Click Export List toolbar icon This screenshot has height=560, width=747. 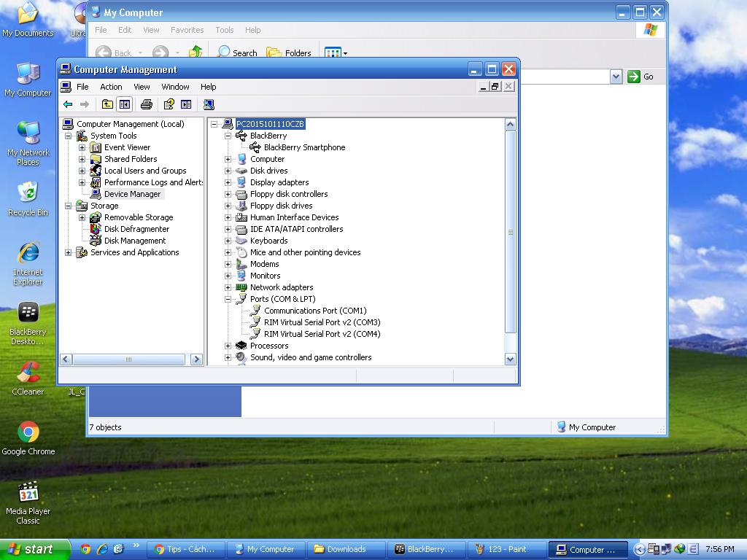(x=186, y=104)
